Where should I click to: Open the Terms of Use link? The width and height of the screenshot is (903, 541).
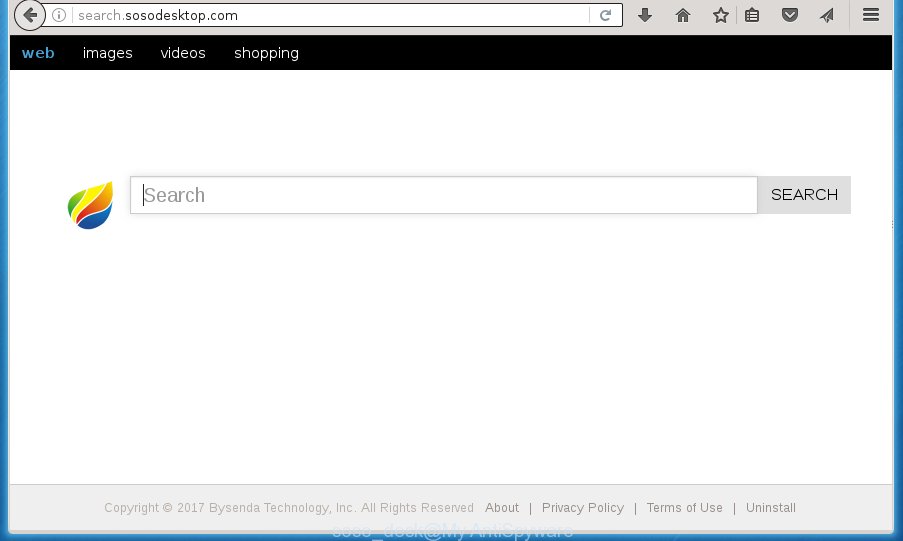(x=684, y=508)
